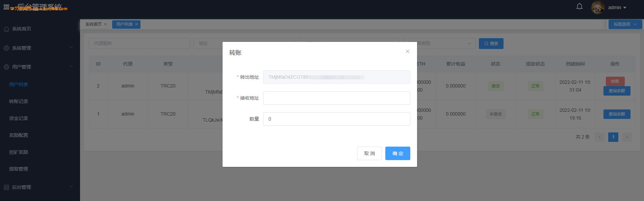Click the 搜索 button
644x201 pixels.
pyautogui.click(x=491, y=44)
